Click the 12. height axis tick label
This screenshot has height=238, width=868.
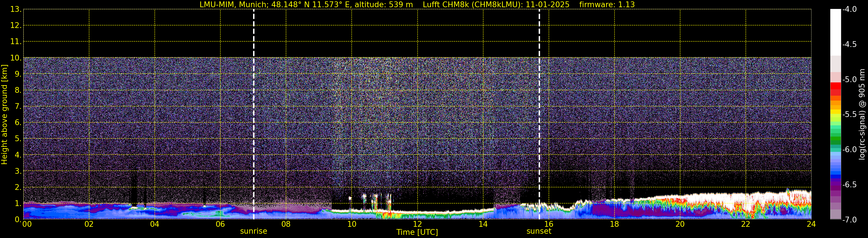point(16,26)
